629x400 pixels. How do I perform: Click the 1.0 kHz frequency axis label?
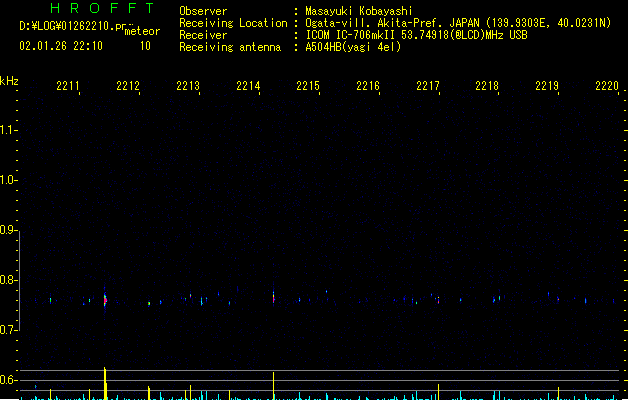point(7,180)
